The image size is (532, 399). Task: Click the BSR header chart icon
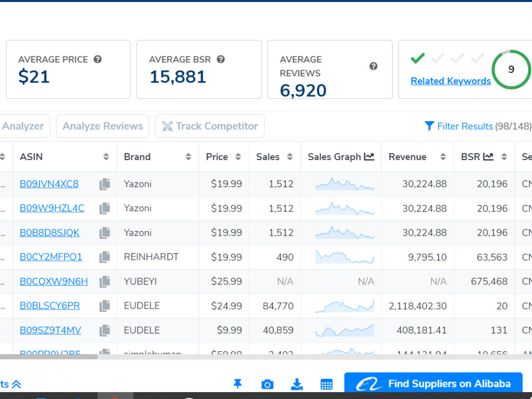pyautogui.click(x=488, y=156)
